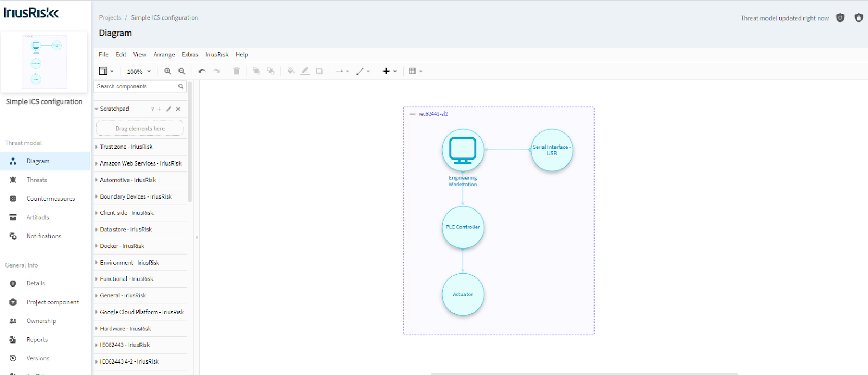Image resolution: width=868 pixels, height=375 pixels.
Task: Edit the Scratchpad with pencil icon
Action: click(x=169, y=109)
